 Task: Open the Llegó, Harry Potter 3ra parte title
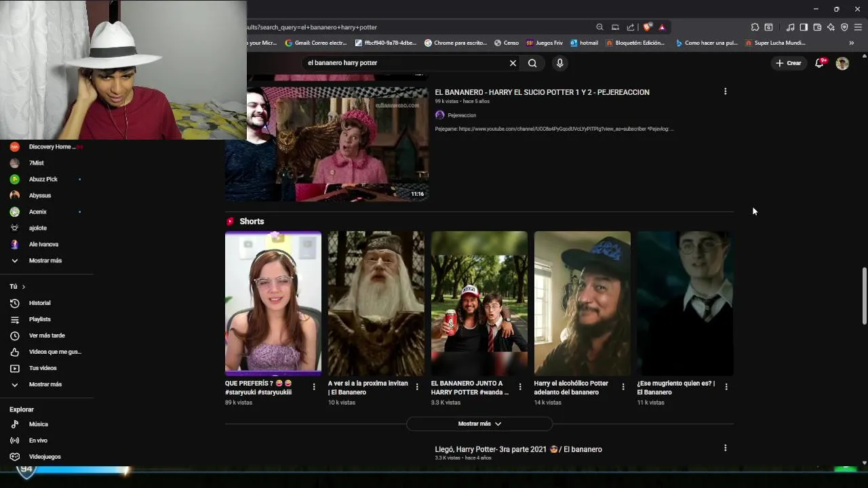coord(518,449)
